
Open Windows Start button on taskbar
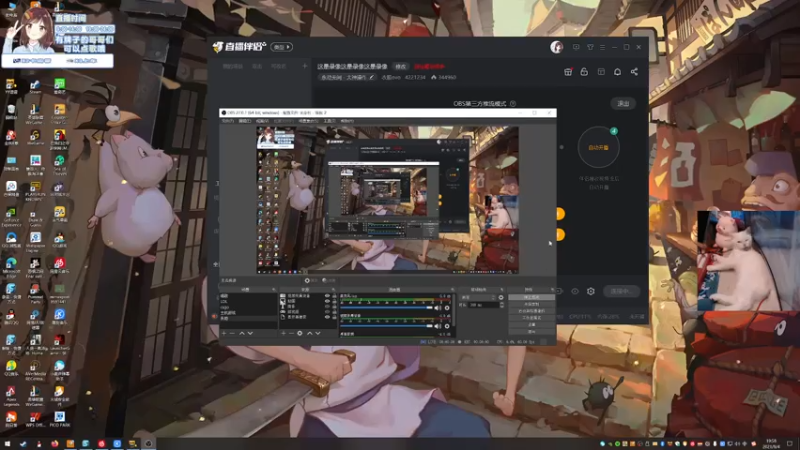click(x=7, y=444)
